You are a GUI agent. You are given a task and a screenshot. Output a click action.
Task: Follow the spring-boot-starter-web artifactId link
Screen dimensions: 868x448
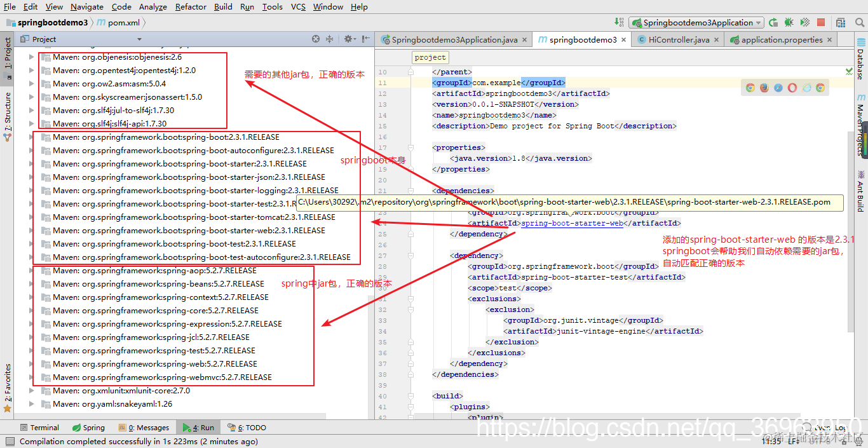[x=572, y=223]
